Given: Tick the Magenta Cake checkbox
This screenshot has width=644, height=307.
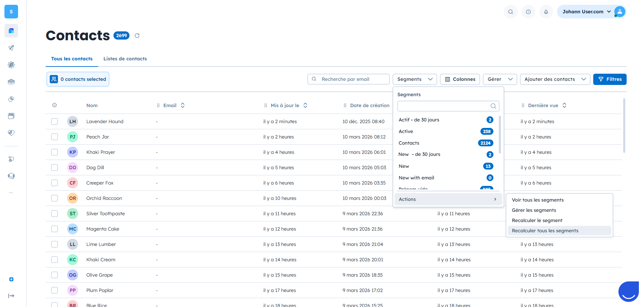Looking at the screenshot, I should 55,229.
